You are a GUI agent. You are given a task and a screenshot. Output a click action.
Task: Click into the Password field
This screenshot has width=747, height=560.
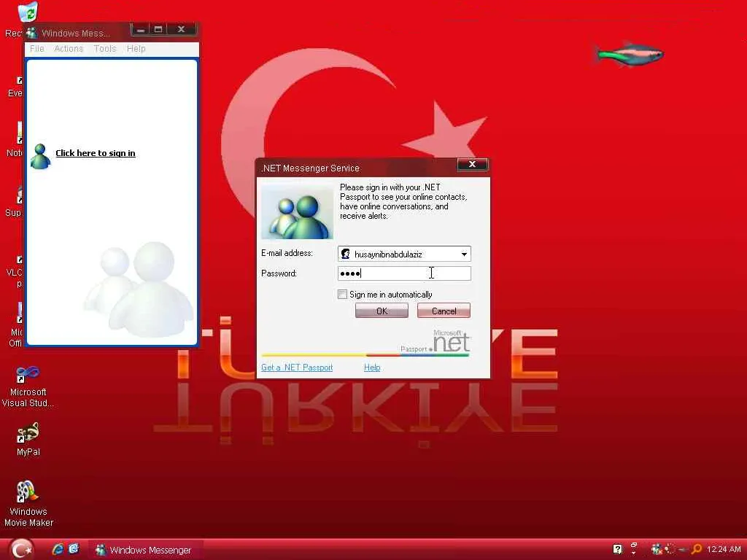point(404,273)
